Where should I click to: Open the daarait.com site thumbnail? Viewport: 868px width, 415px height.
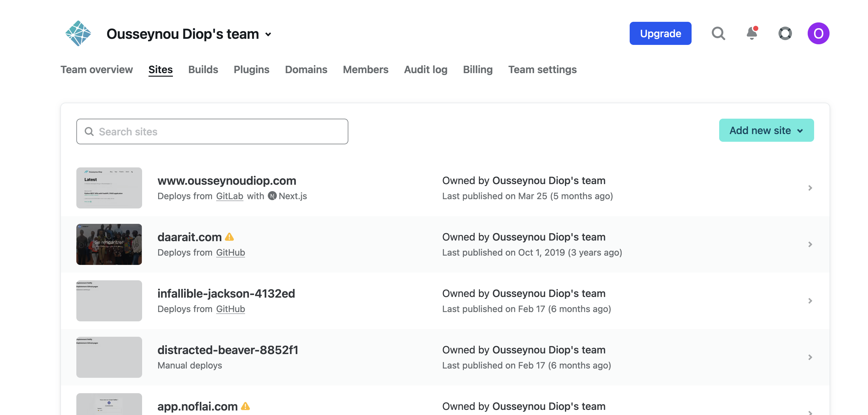[x=109, y=244]
